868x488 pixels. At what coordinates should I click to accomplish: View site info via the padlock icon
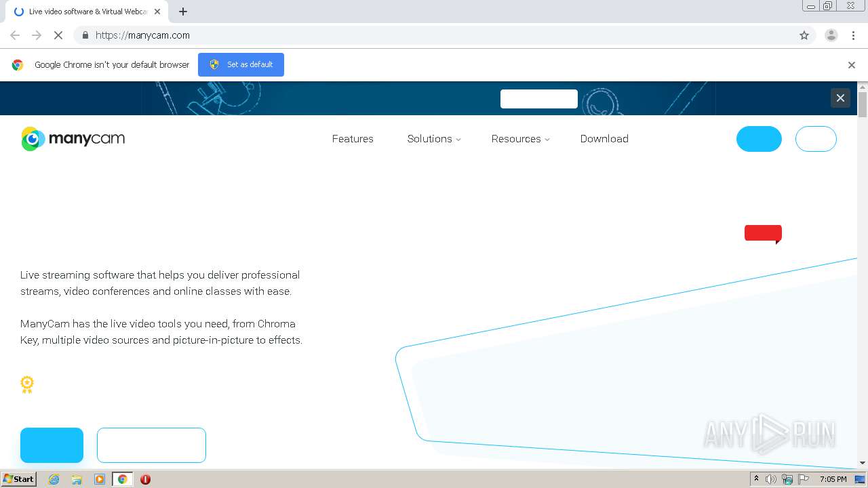click(85, 35)
